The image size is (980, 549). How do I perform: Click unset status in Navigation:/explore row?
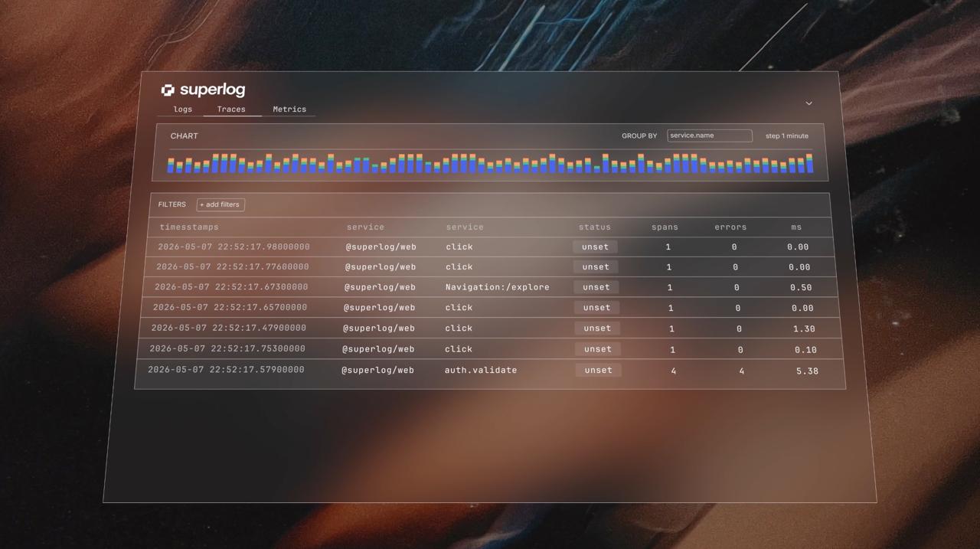596,287
